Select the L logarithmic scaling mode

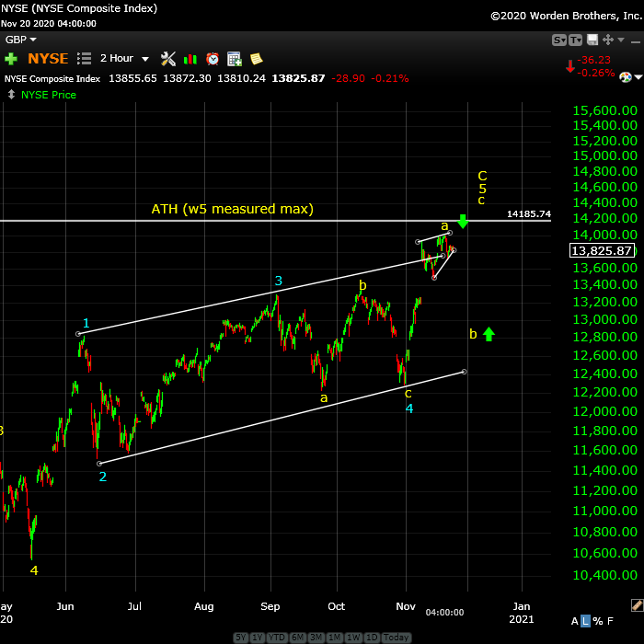[585, 621]
